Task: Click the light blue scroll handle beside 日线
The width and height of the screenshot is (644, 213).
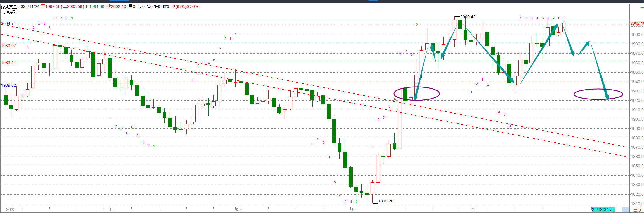Action: tap(625, 210)
